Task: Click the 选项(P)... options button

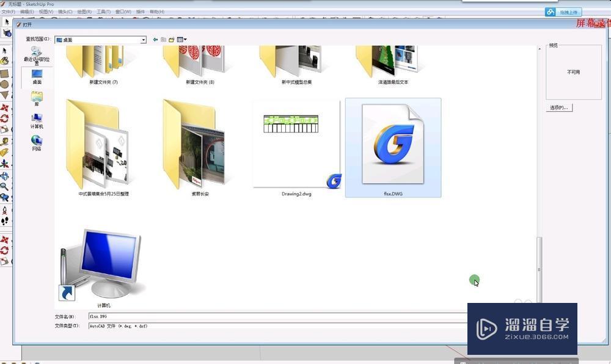Action: click(559, 107)
